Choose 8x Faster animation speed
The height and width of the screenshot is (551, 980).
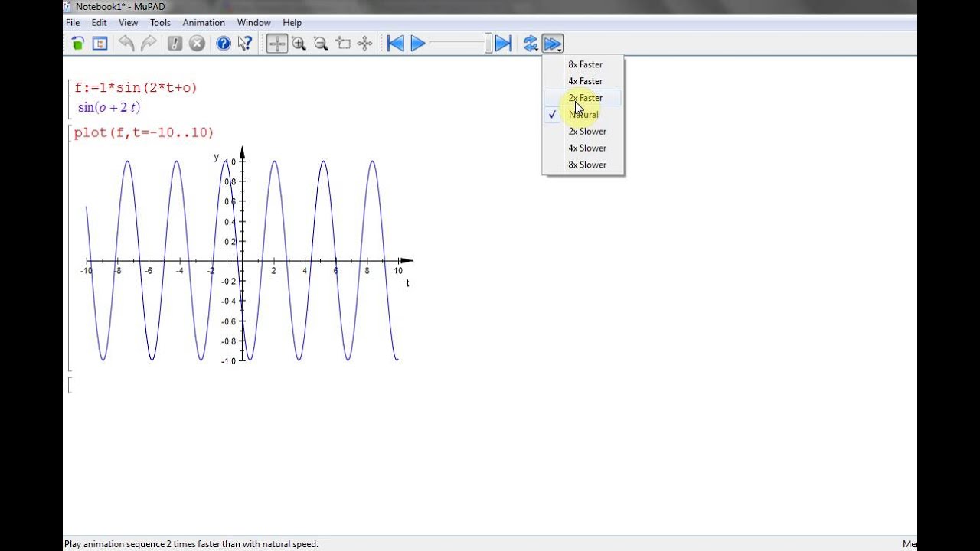tap(583, 64)
